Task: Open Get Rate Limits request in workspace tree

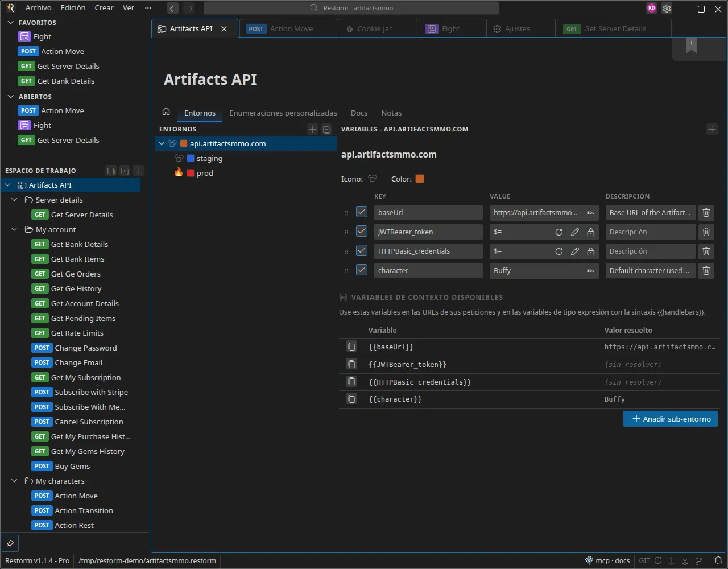Action: (x=77, y=333)
